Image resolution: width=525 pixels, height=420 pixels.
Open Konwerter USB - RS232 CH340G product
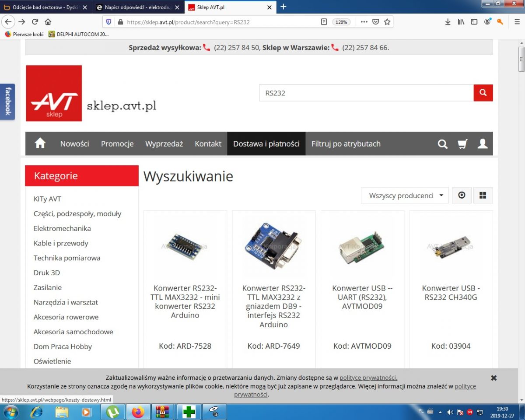[451, 293]
